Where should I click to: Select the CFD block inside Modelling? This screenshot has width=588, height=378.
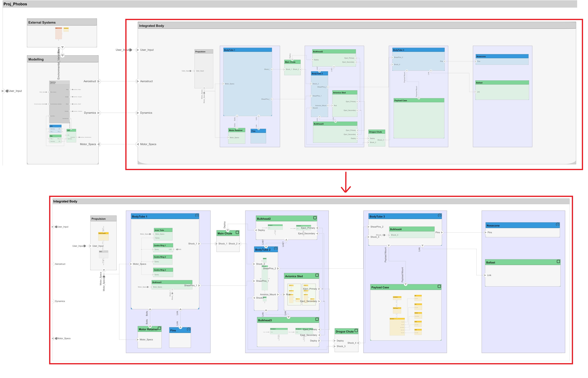[x=55, y=129]
